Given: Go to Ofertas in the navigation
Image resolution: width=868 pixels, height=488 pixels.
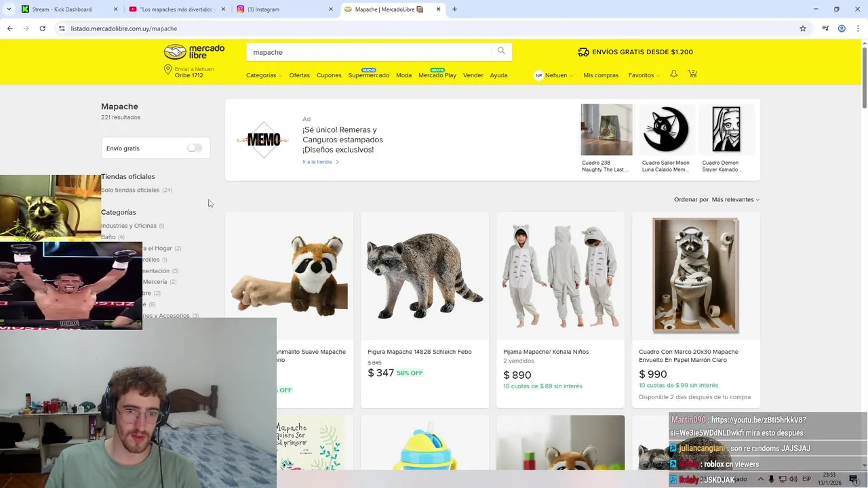Looking at the screenshot, I should pyautogui.click(x=299, y=75).
